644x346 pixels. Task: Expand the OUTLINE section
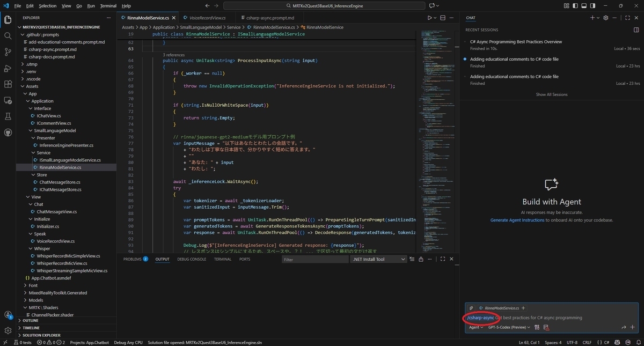pos(31,320)
